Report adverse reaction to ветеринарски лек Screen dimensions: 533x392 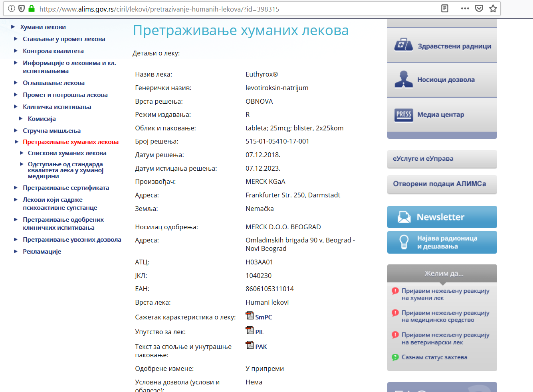pyautogui.click(x=445, y=338)
